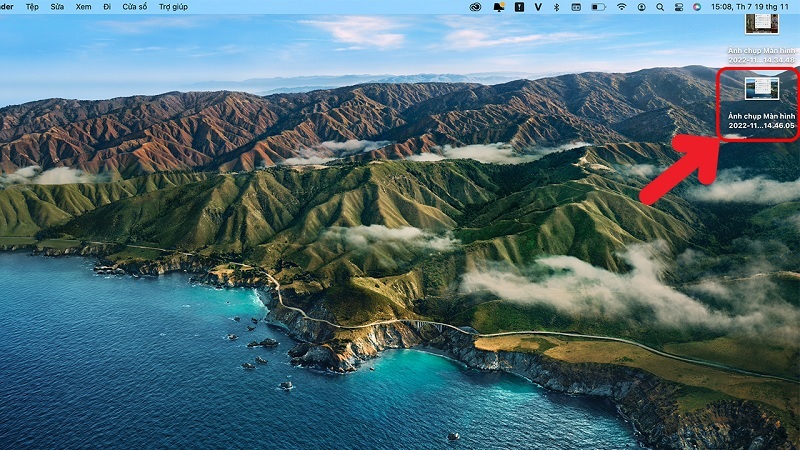This screenshot has height=450, width=800.
Task: Click the keyboard input source icon
Action: (576, 6)
